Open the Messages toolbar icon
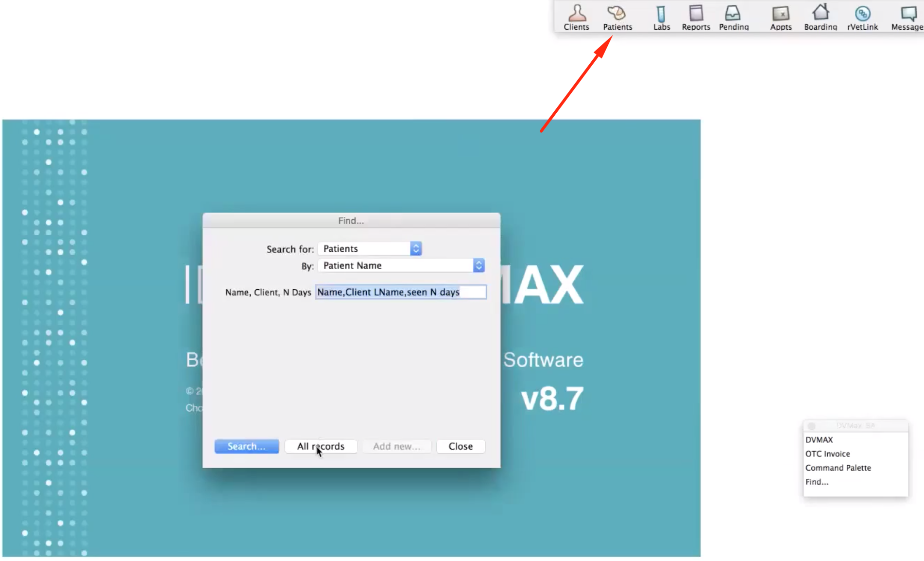Screen dimensions: 924x561 (907, 17)
